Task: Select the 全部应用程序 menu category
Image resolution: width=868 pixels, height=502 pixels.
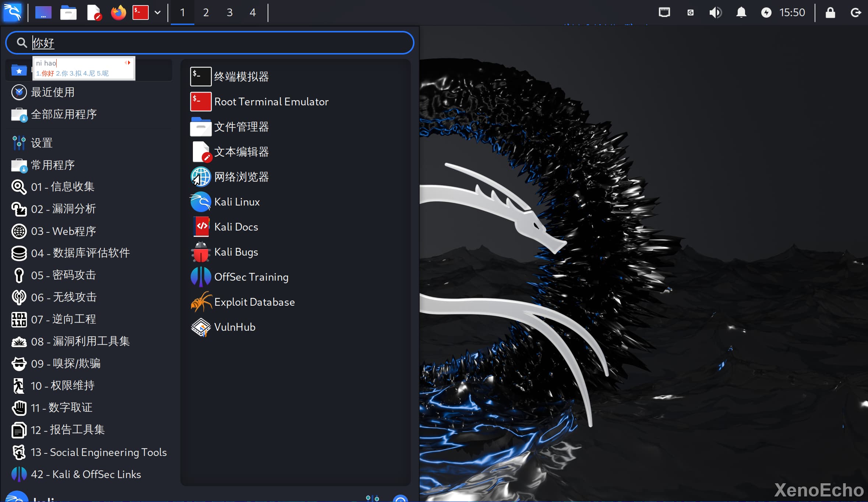Action: (x=64, y=114)
